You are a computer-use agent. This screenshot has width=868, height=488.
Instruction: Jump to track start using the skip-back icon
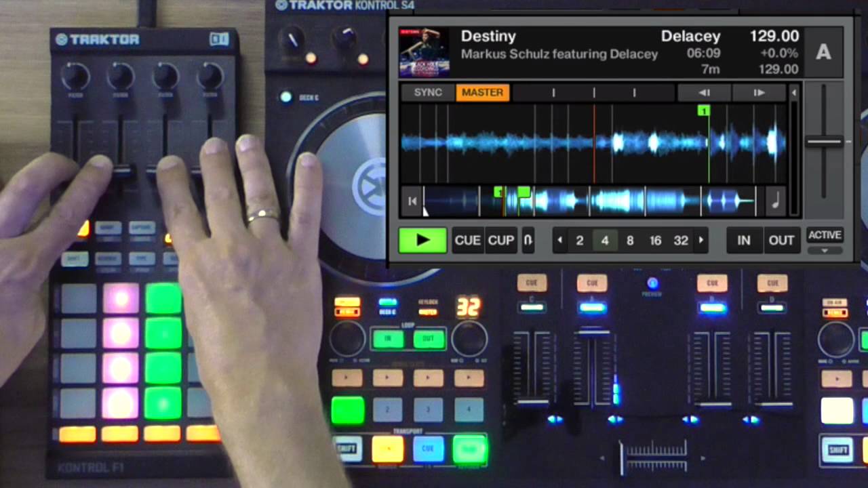point(412,200)
